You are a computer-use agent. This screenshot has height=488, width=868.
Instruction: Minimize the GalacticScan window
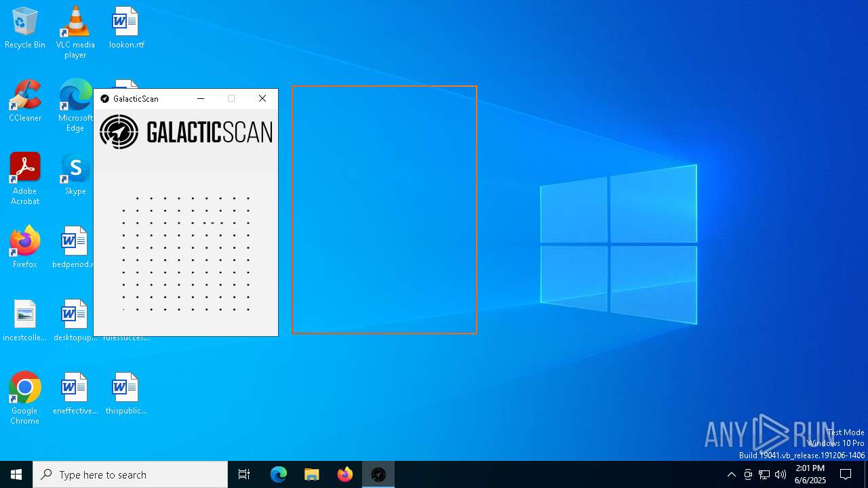(201, 99)
